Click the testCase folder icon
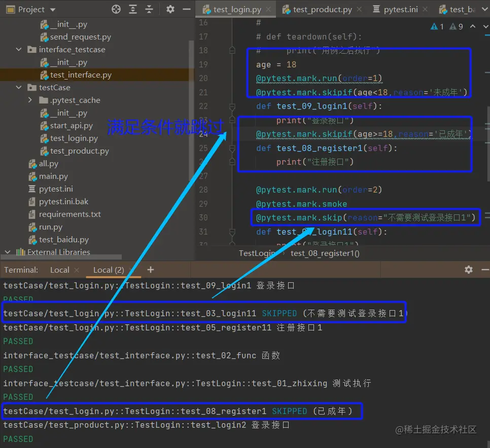This screenshot has width=490, height=448. 32,88
